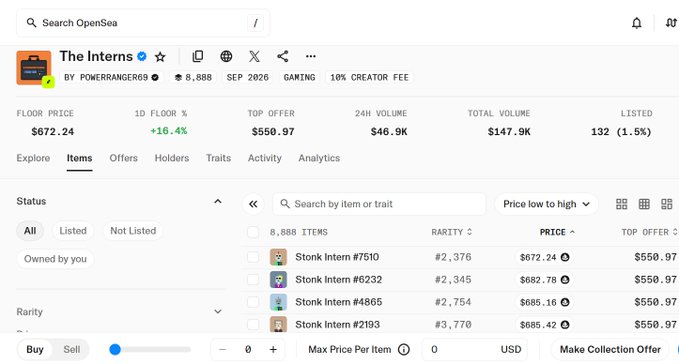Open Stonk Intern #7510 thumbnail
Image resolution: width=679 pixels, height=364 pixels.
tap(278, 257)
